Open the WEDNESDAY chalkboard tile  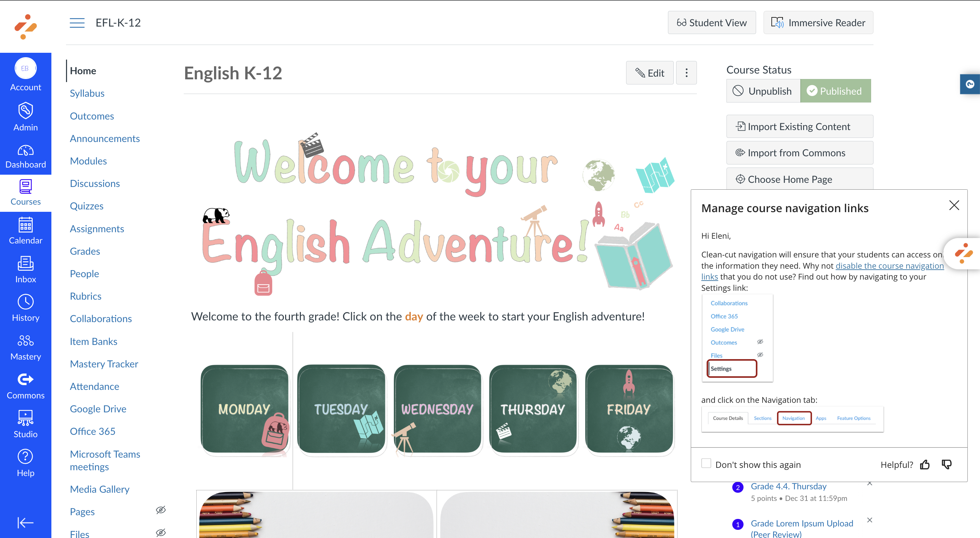(x=437, y=410)
